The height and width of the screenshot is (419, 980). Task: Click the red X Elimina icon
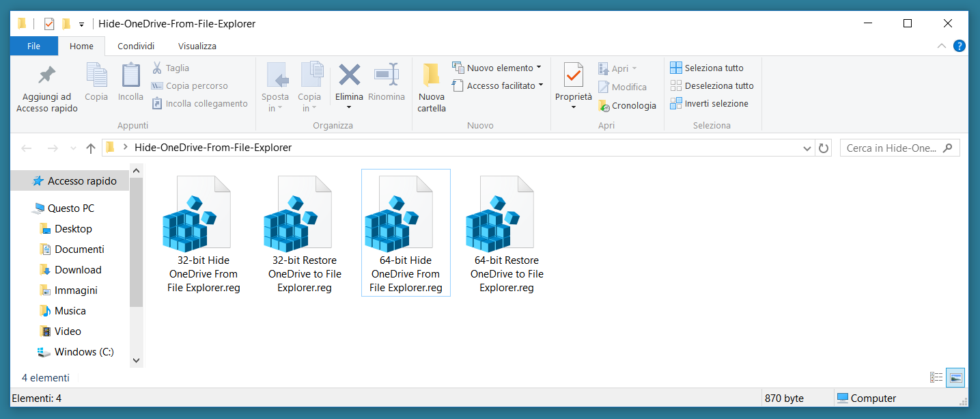(349, 75)
